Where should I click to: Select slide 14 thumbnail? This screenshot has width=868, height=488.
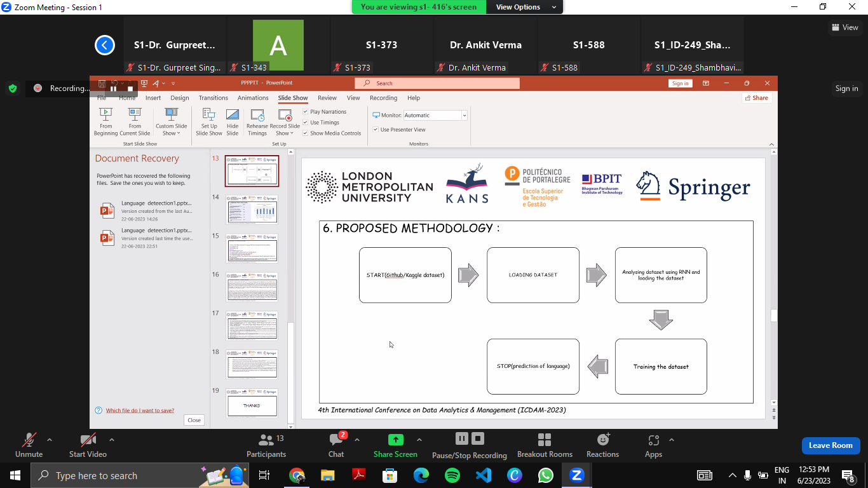point(252,210)
